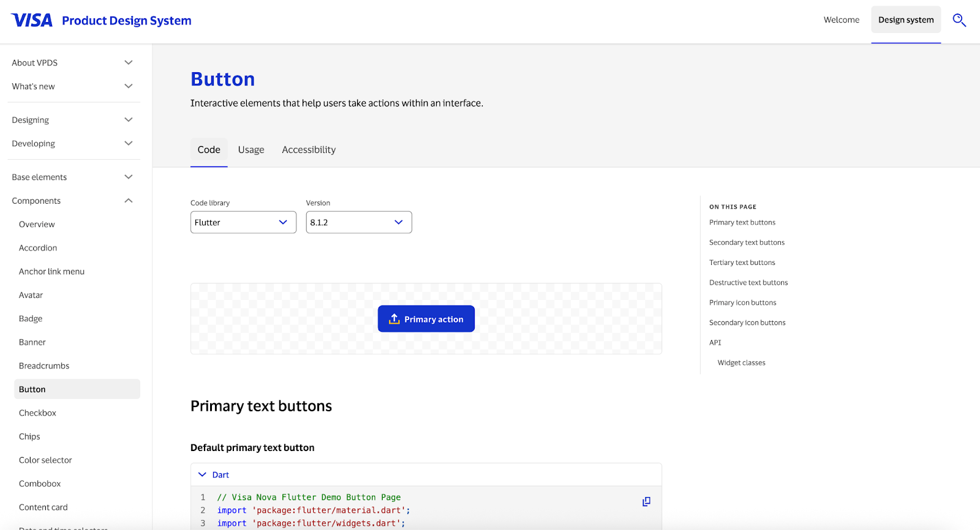Jump to Secondary icon buttons section
The width and height of the screenshot is (980, 530).
(747, 323)
